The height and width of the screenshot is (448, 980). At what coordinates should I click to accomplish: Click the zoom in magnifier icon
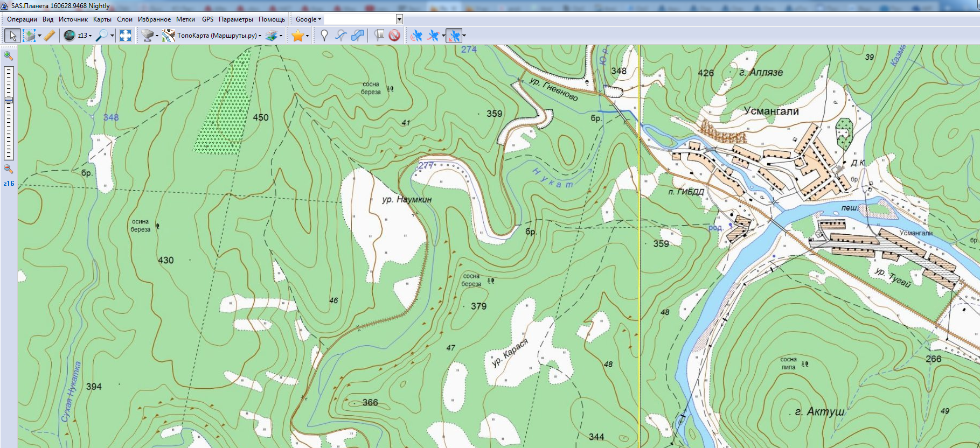(x=8, y=55)
